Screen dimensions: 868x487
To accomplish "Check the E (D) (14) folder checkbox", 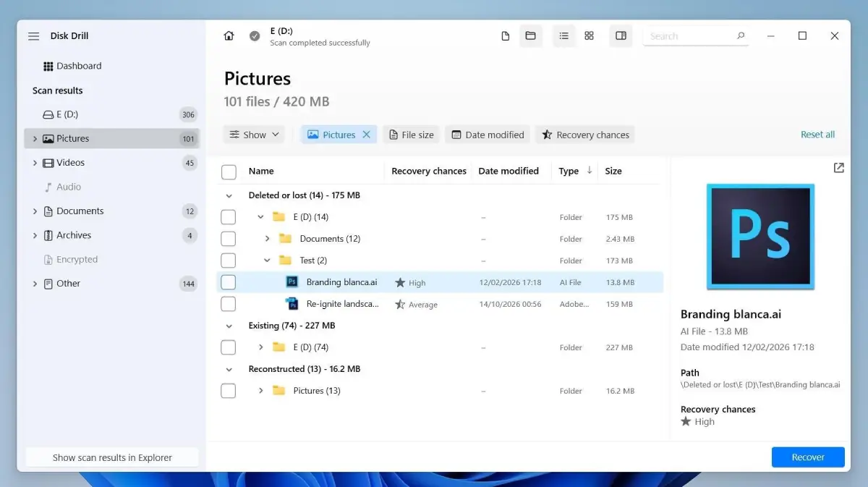I will pos(229,217).
